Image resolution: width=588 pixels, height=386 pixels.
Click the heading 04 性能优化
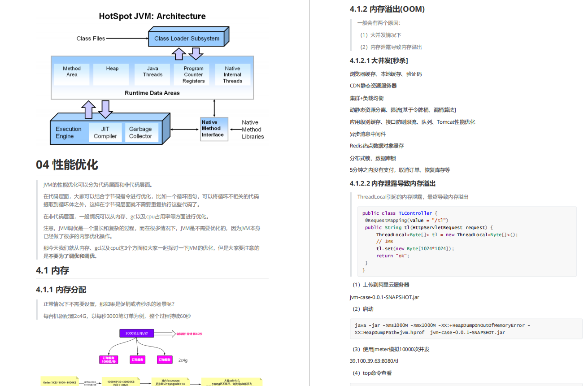[x=66, y=165]
